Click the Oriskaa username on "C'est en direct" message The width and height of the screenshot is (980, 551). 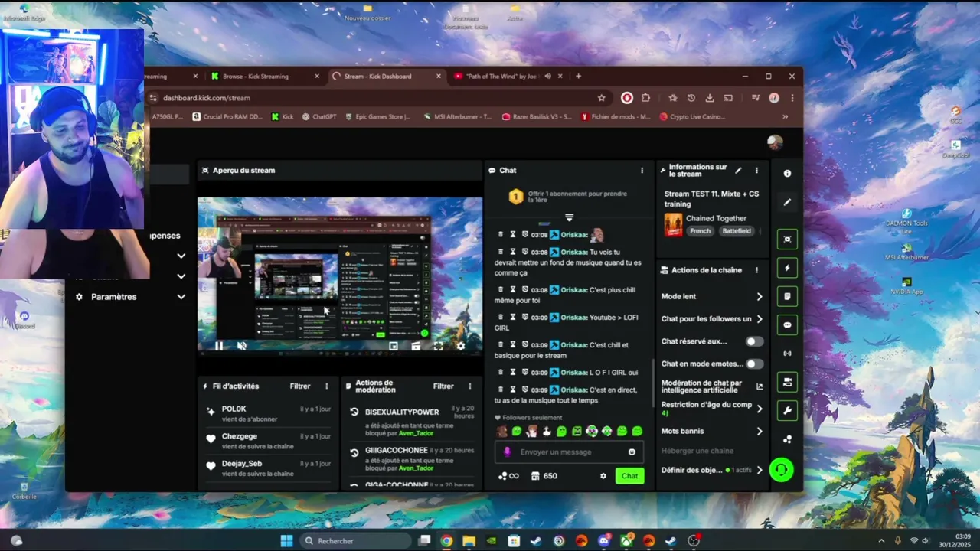point(573,390)
